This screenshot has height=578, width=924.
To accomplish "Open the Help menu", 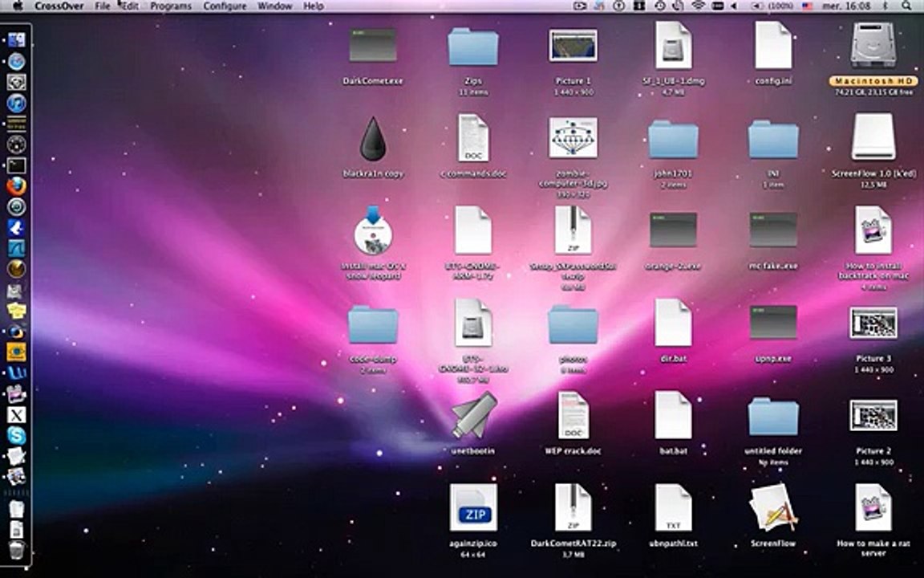I will point(314,6).
